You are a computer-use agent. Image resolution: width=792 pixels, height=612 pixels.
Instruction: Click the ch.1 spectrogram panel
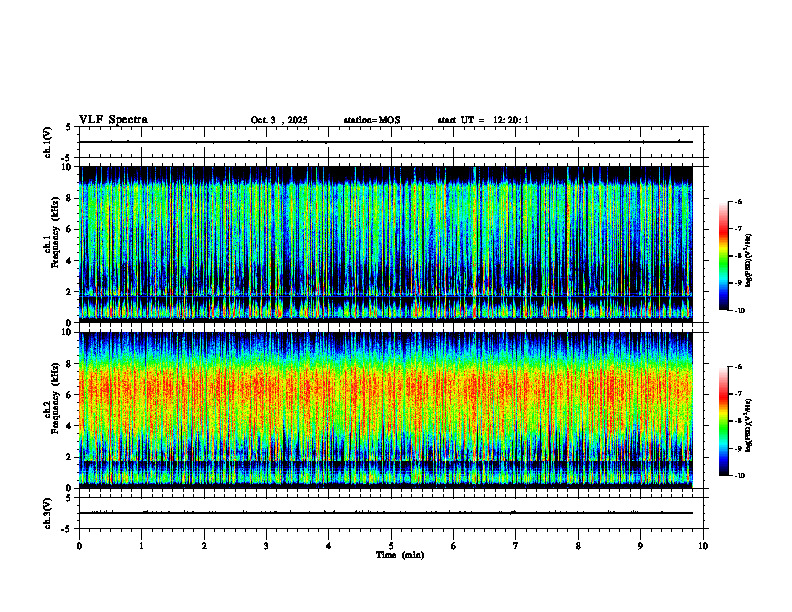386,244
